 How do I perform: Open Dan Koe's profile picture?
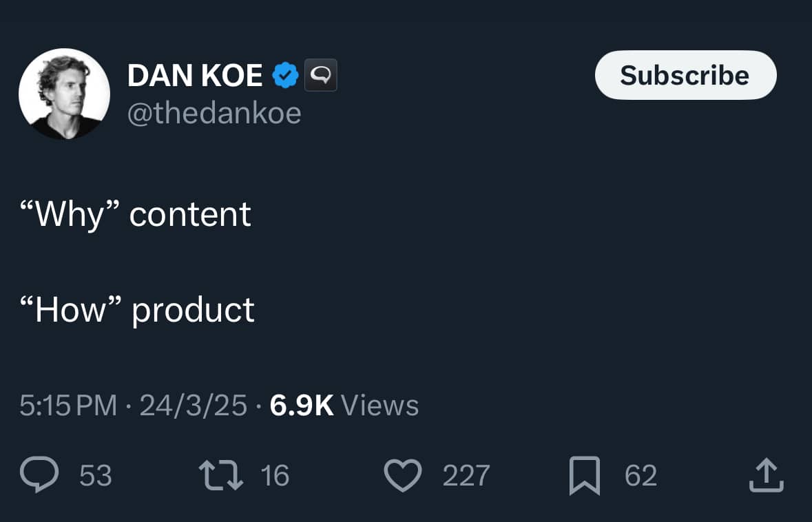click(64, 94)
